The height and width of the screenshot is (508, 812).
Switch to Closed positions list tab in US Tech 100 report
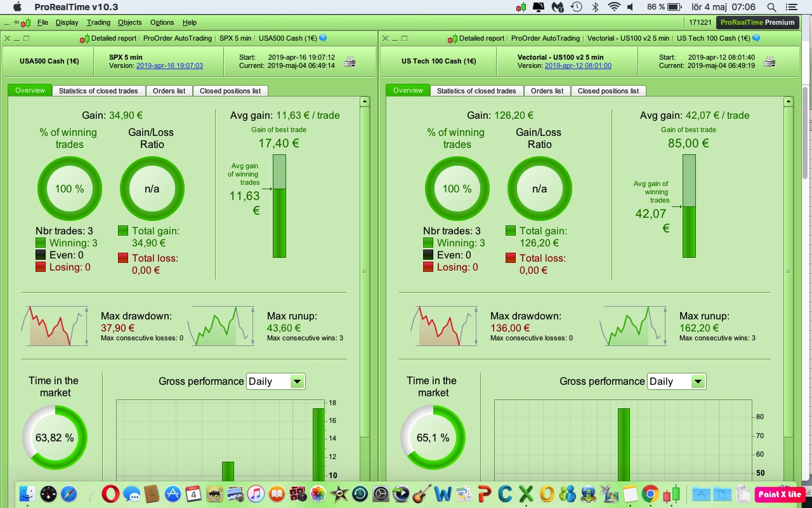tap(608, 91)
